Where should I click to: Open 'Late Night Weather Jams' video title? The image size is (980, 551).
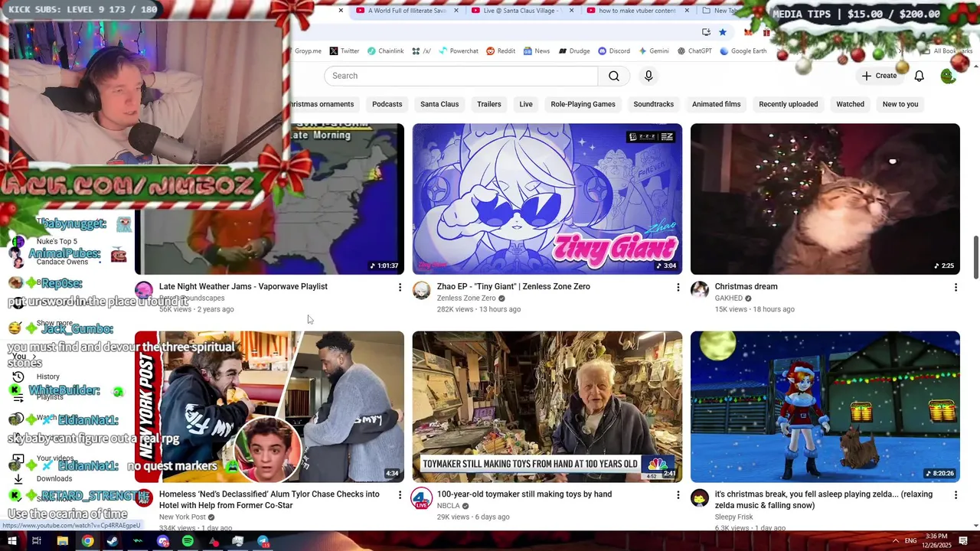coord(243,286)
